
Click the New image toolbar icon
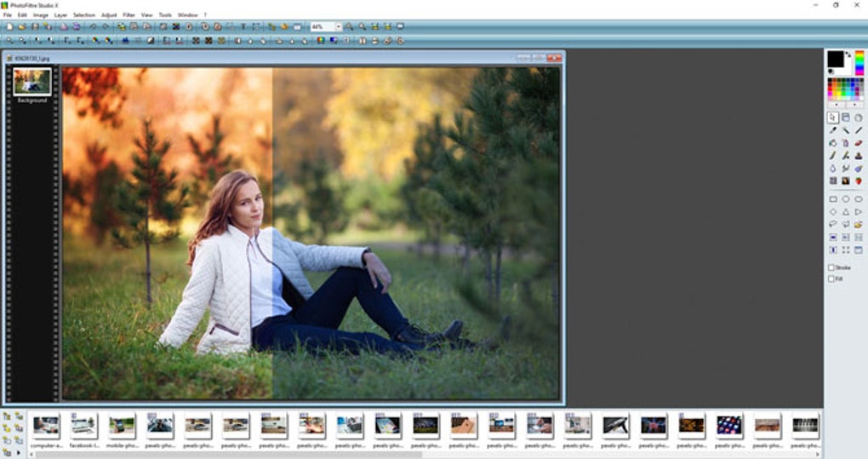click(x=9, y=26)
